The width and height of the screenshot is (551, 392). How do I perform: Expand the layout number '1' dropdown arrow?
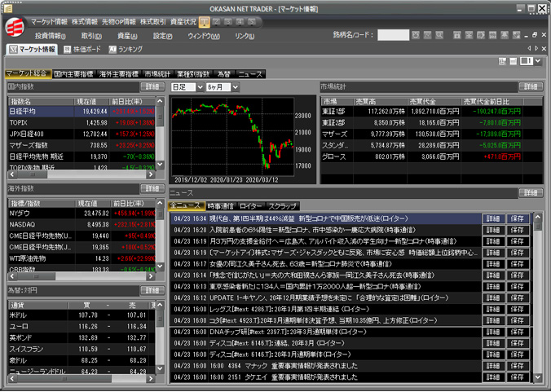538,61
